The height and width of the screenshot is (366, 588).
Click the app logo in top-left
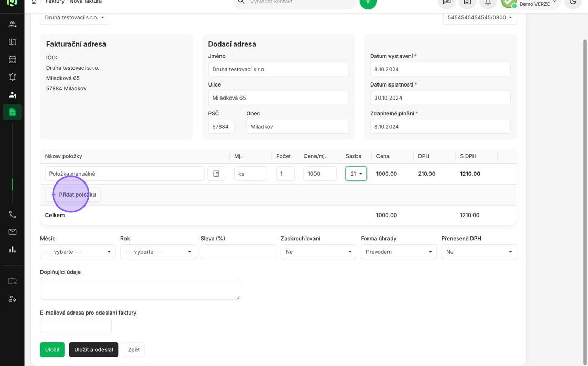(12, 3)
